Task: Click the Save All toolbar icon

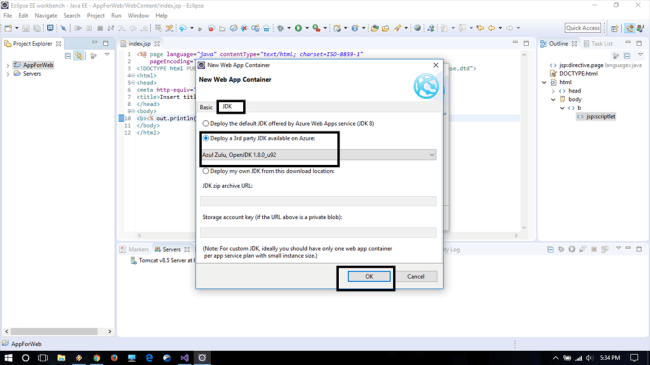Action: pyautogui.click(x=37, y=28)
